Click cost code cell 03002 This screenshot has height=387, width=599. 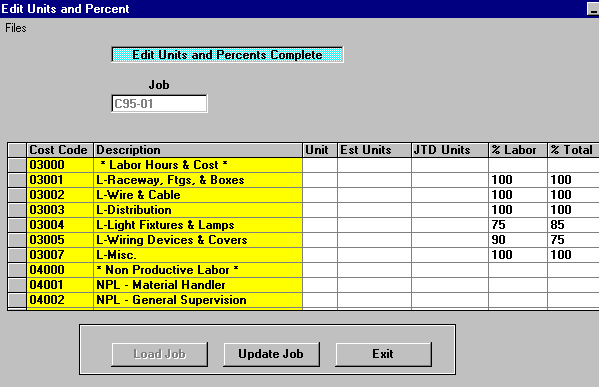(60, 195)
